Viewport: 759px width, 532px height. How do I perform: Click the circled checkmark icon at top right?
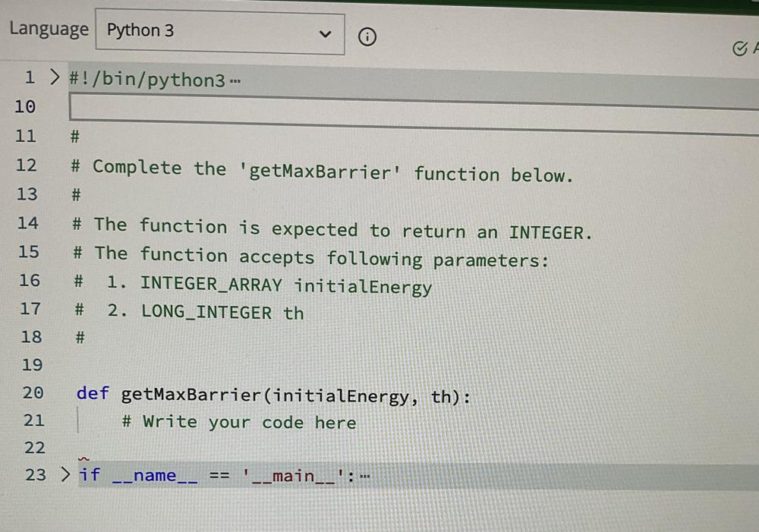pos(739,50)
